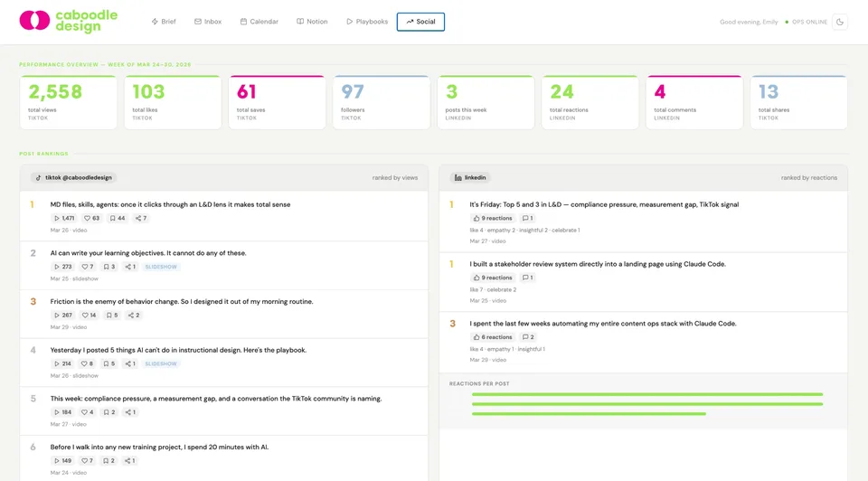Click the 61 total saves card
The height and width of the screenshot is (481, 868).
[277, 102]
